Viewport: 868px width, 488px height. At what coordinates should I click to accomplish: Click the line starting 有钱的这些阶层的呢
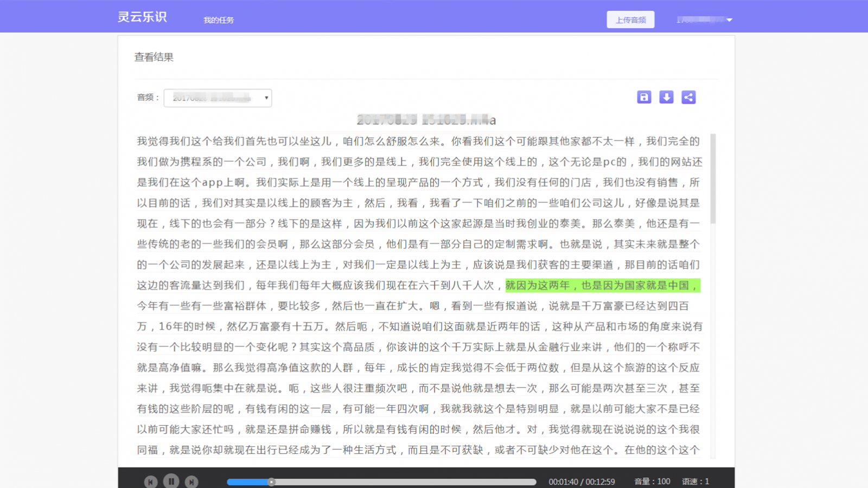[x=418, y=409]
